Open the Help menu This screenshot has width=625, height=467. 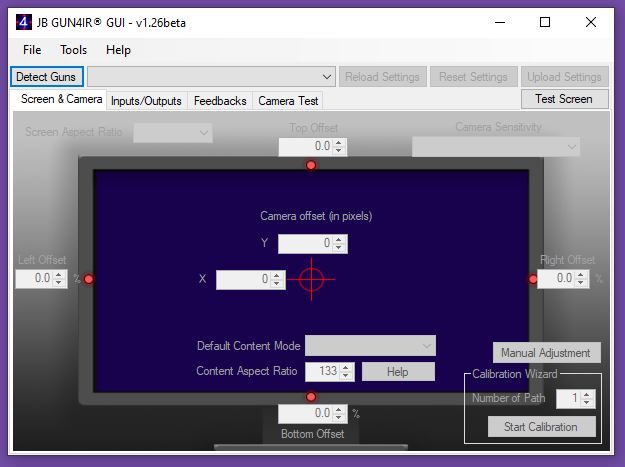tap(118, 50)
